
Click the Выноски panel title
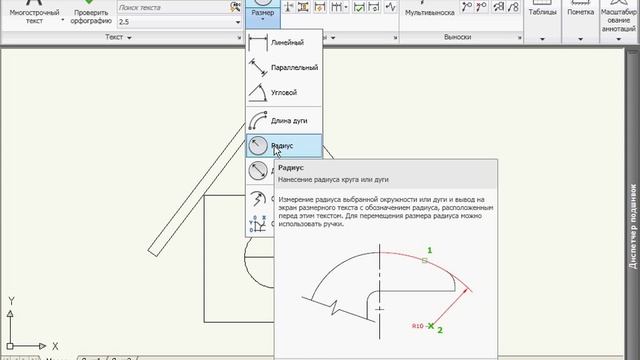457,37
